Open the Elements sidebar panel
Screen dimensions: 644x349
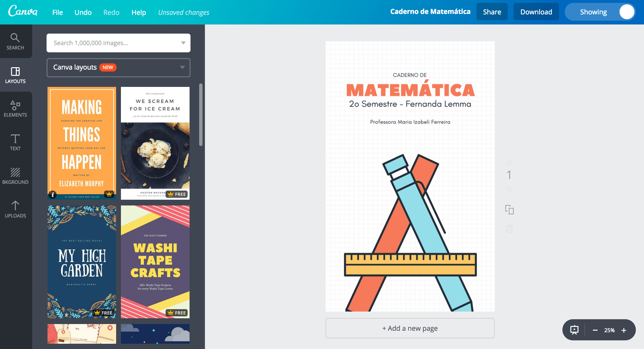click(x=15, y=108)
